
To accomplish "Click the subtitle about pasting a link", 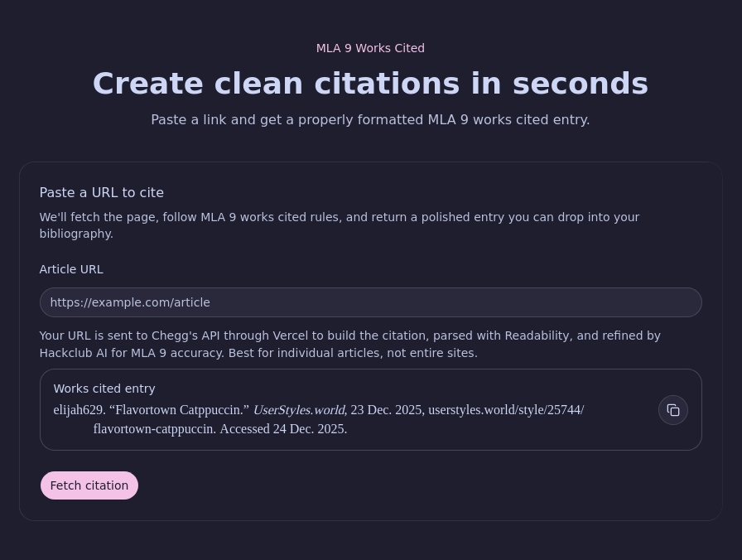I will [x=370, y=119].
